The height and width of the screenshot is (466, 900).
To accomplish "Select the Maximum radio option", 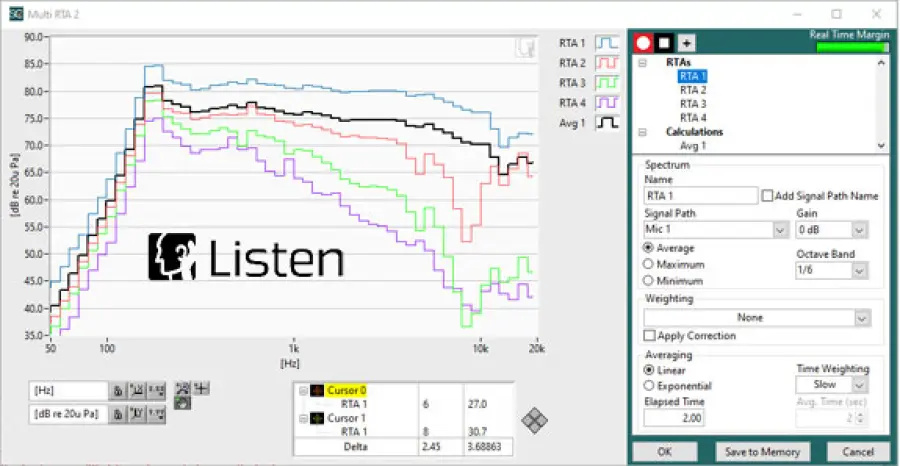I will point(650,265).
